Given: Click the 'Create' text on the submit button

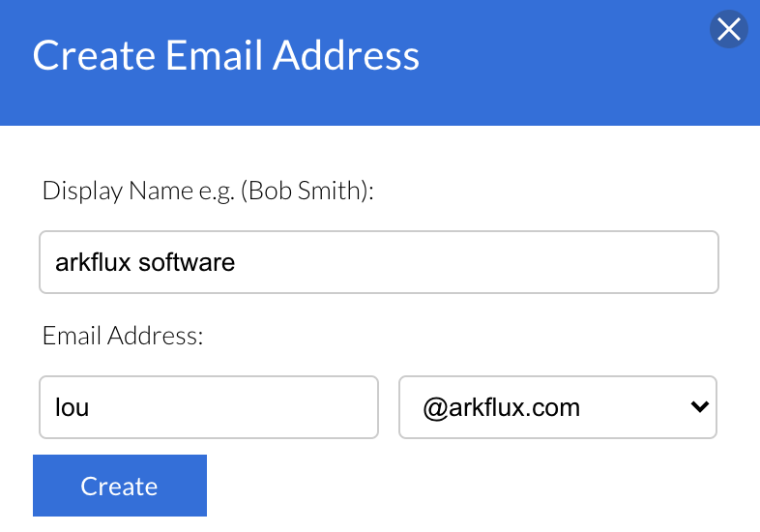Looking at the screenshot, I should [119, 486].
